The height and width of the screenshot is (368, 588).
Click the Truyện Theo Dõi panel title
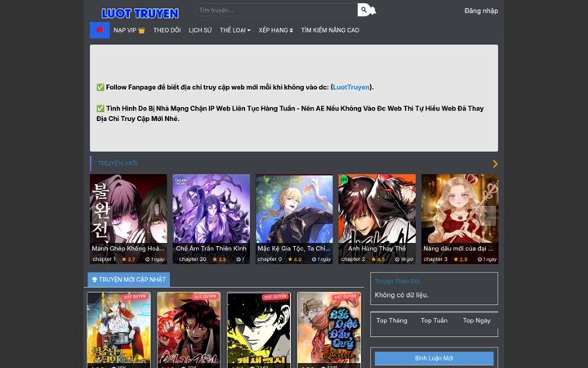click(x=397, y=281)
